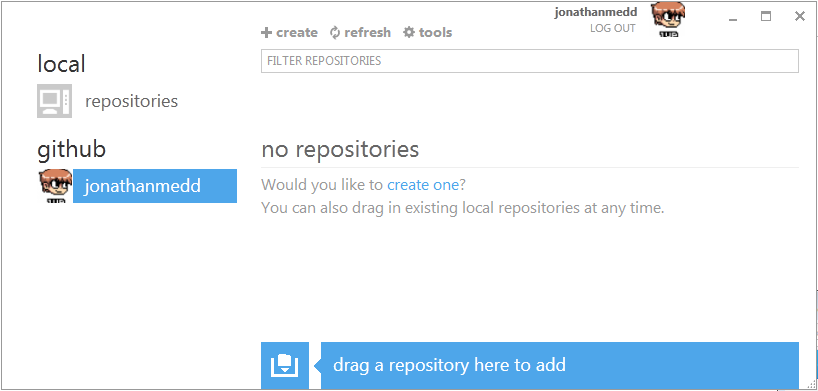Follow the 'create one' link
This screenshot has width=818, height=391.
tap(423, 185)
